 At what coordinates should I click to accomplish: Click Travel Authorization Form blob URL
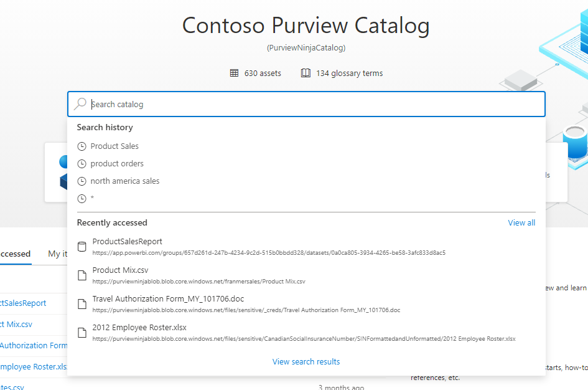[246, 310]
